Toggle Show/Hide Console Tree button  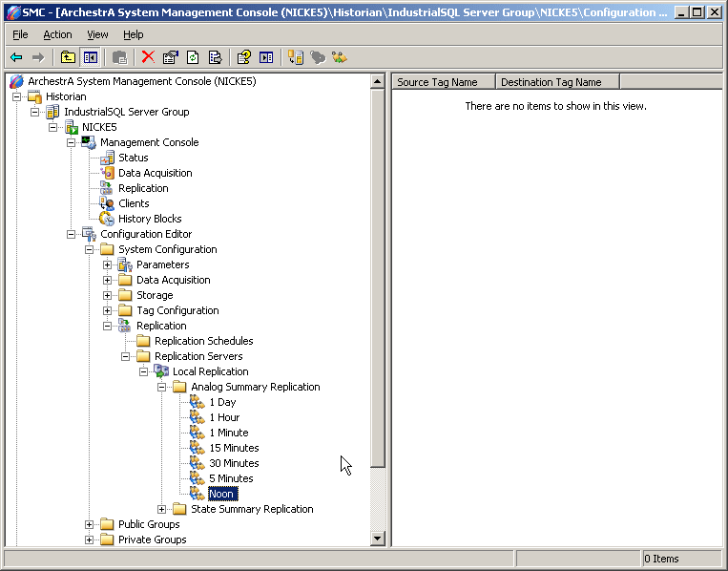click(x=90, y=57)
